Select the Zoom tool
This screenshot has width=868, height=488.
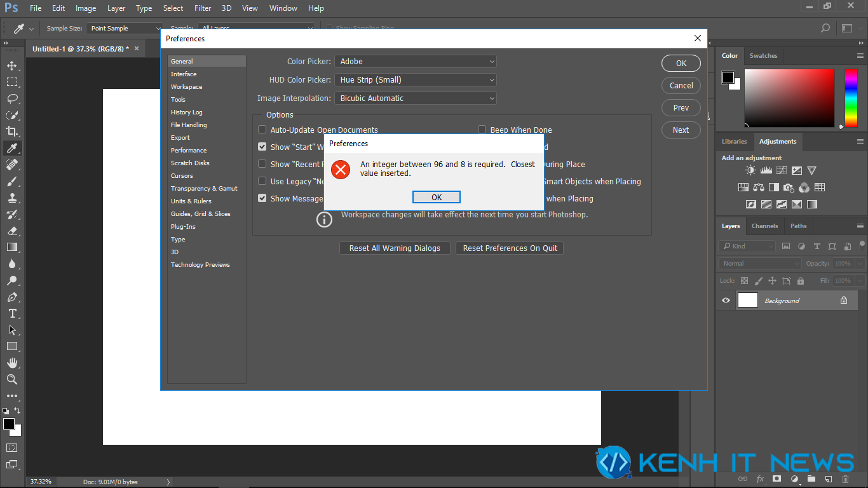click(11, 379)
